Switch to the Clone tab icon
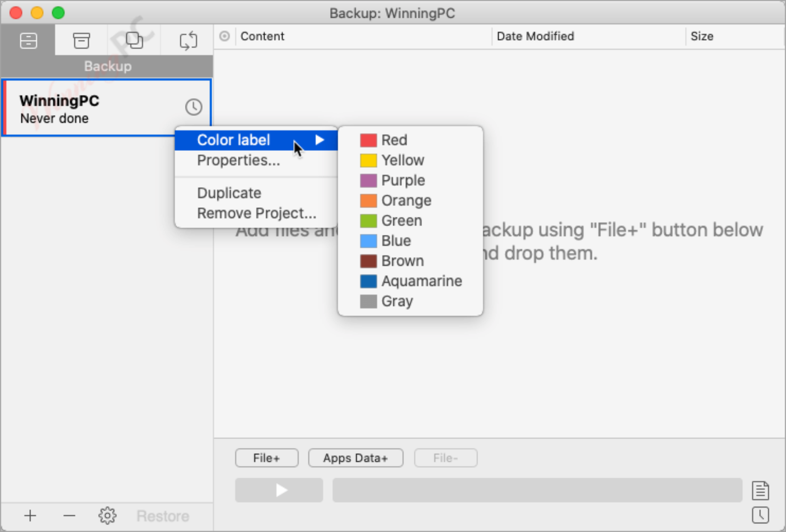786x532 pixels. click(x=134, y=40)
